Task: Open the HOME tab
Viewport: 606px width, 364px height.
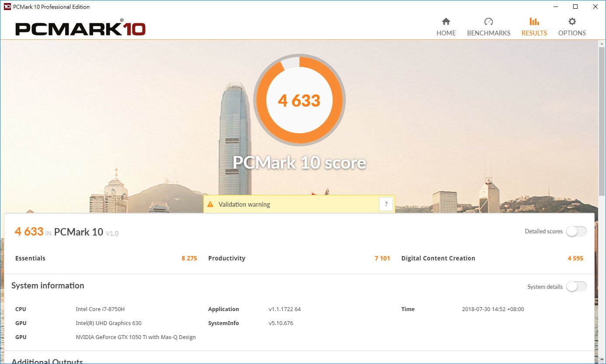Action: pyautogui.click(x=446, y=27)
